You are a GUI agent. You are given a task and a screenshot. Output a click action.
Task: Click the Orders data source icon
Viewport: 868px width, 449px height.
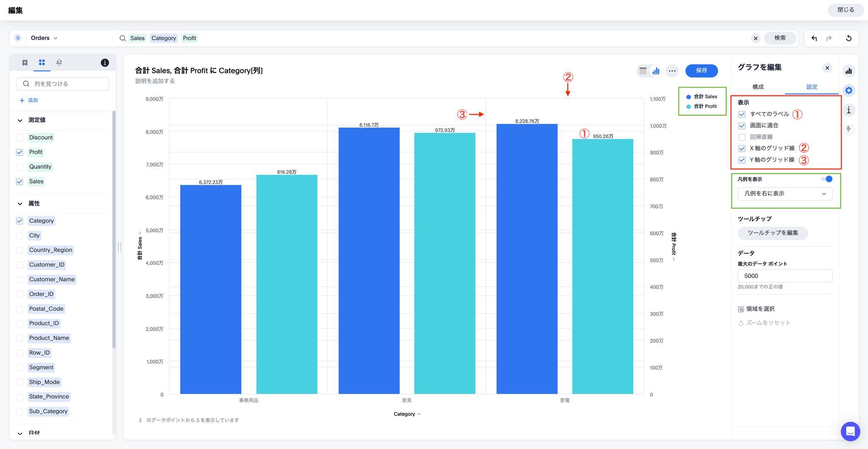(18, 38)
